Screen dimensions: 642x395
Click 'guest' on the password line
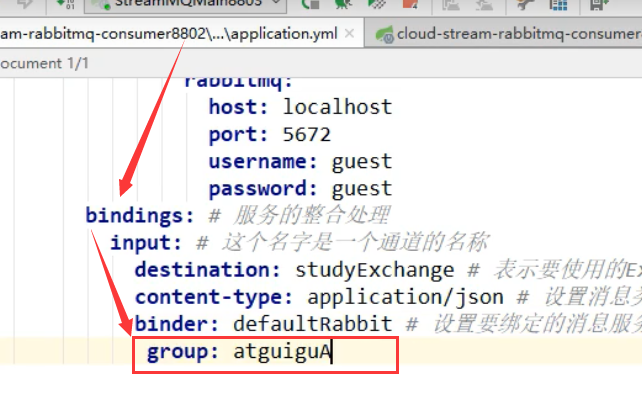pos(362,190)
